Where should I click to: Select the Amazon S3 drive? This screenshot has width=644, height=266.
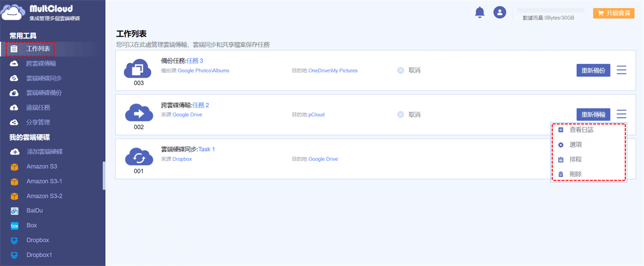pyautogui.click(x=42, y=166)
